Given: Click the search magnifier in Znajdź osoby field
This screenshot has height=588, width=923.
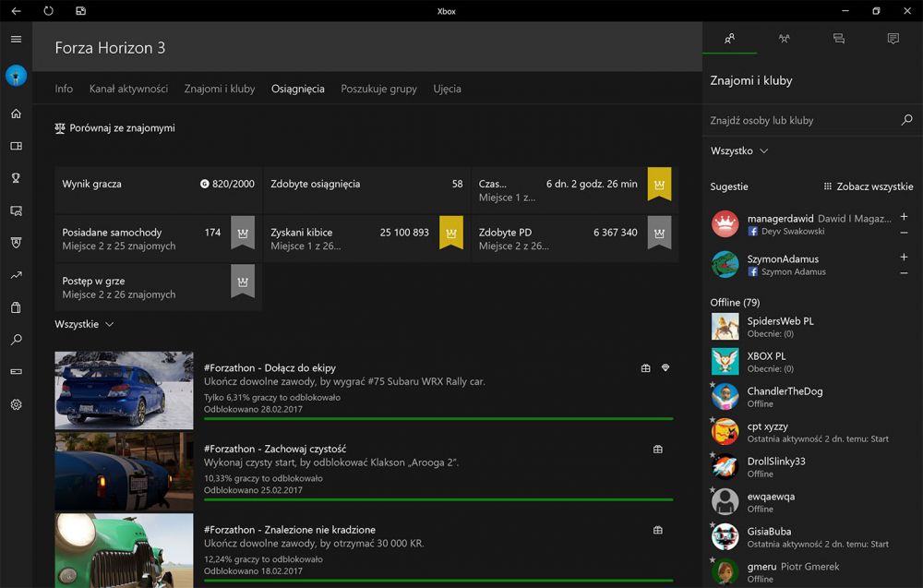Looking at the screenshot, I should [906, 119].
